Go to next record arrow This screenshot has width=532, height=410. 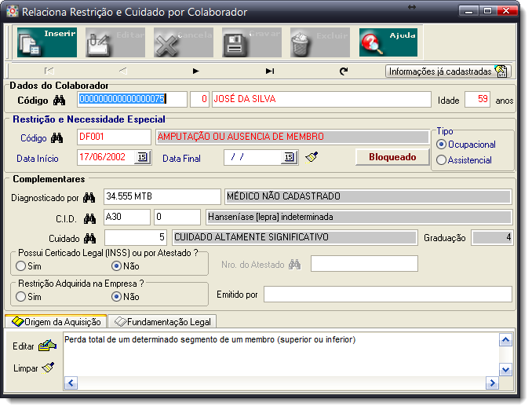pos(195,71)
